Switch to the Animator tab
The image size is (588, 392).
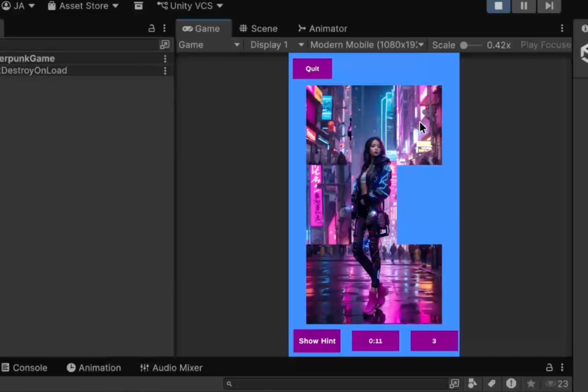tap(323, 29)
